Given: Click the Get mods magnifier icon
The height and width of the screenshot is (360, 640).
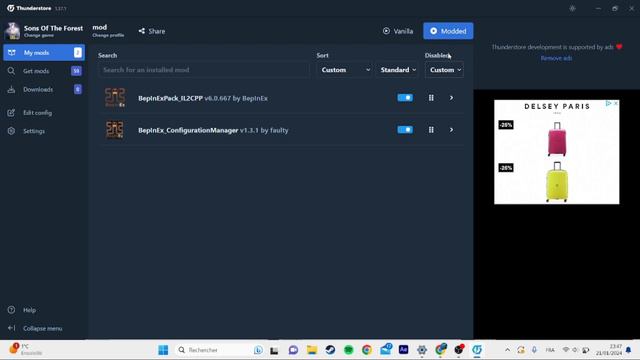Looking at the screenshot, I should pyautogui.click(x=11, y=71).
